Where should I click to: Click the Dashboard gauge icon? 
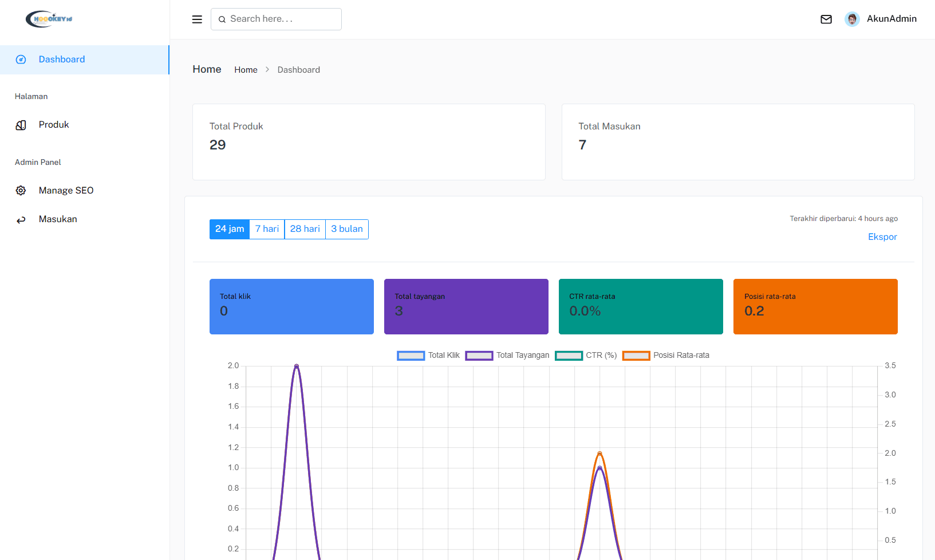(21, 60)
